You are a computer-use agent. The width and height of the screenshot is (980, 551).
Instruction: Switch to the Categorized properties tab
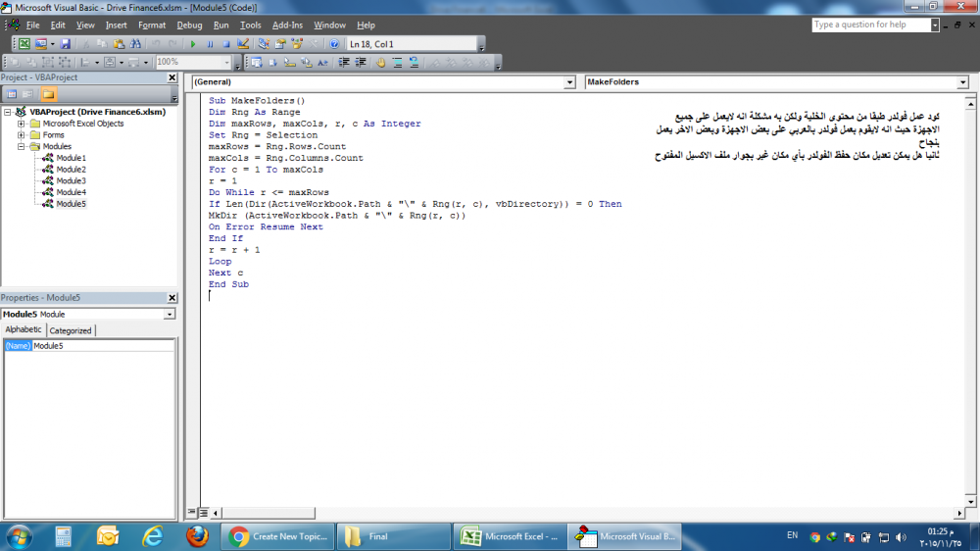(71, 330)
